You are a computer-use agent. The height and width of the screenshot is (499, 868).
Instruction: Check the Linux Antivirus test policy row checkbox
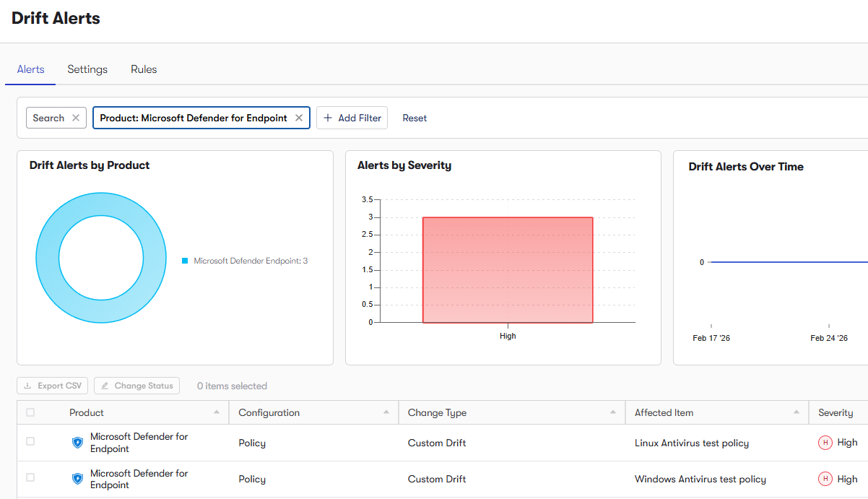coord(30,441)
